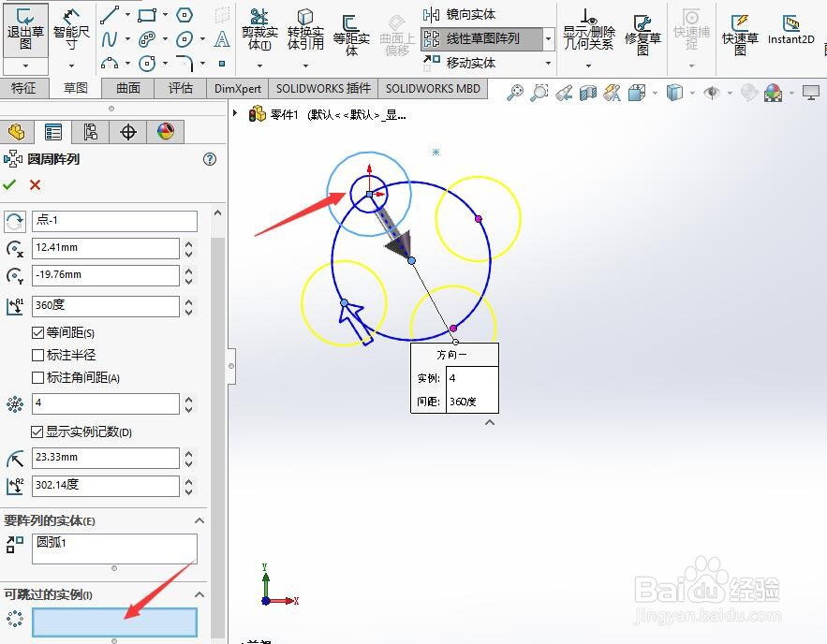Click Offset Entities (等距实体) tool
Viewport: 827px width, 644px height.
(x=351, y=35)
